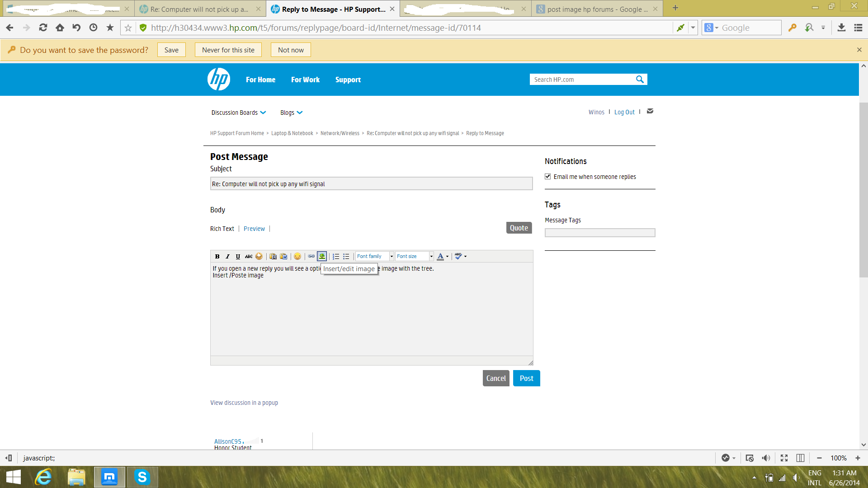Open the Support menu item
This screenshot has width=868, height=488.
348,80
